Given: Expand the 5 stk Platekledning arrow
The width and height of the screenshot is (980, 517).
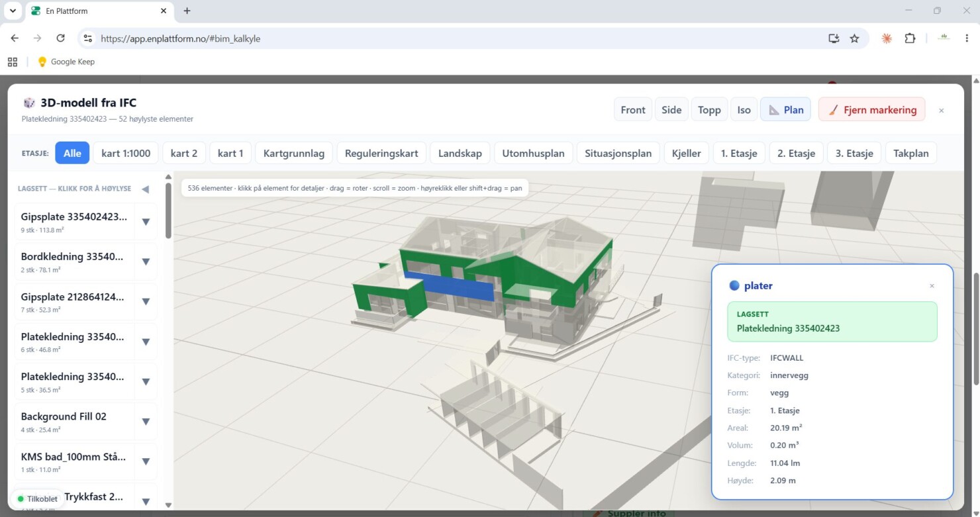Looking at the screenshot, I should click(146, 381).
